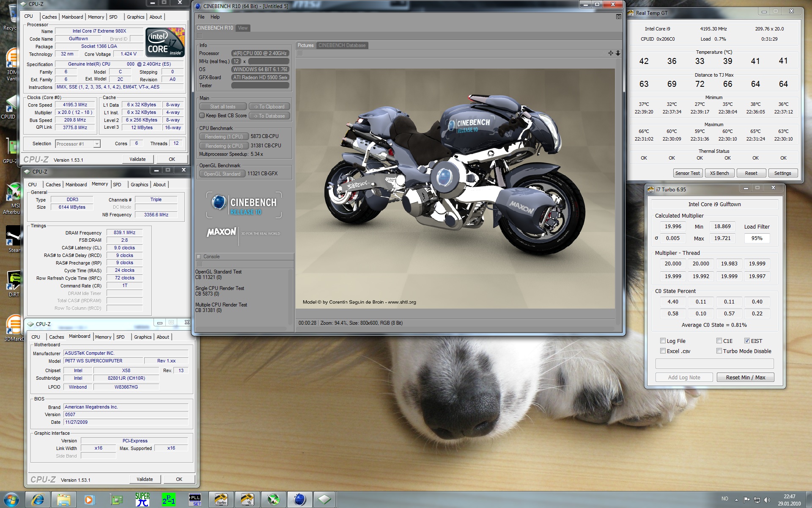This screenshot has height=508, width=812.
Task: Click Tester field in Cinebench Info
Action: (260, 86)
